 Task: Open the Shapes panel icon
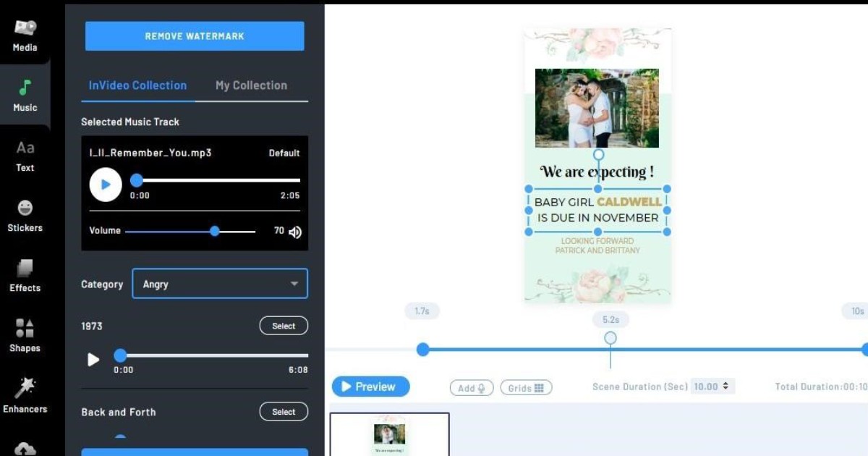click(x=25, y=329)
